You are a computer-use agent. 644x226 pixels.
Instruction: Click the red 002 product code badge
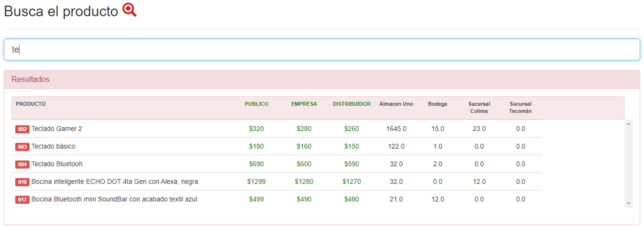point(22,129)
